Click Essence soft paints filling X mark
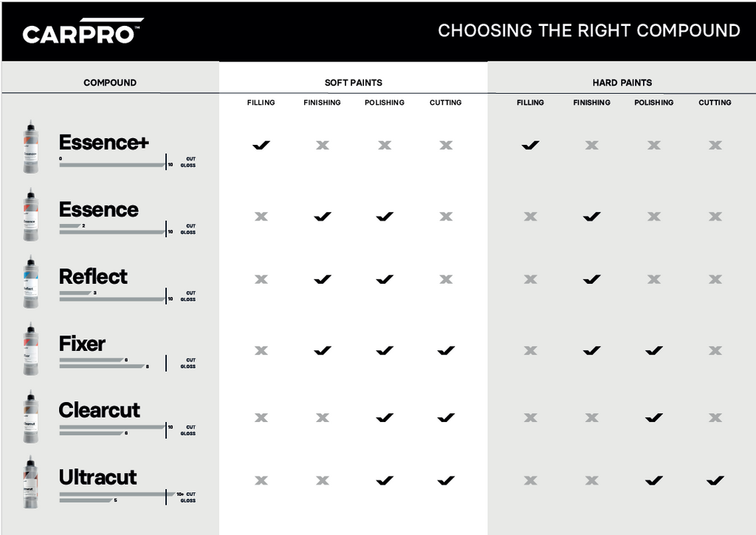Image resolution: width=756 pixels, height=535 pixels. [261, 216]
